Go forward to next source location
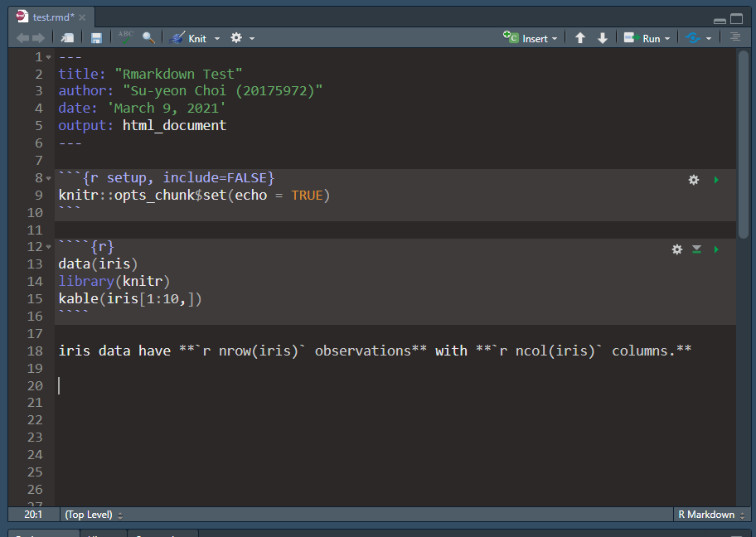The width and height of the screenshot is (756, 537). 39,38
